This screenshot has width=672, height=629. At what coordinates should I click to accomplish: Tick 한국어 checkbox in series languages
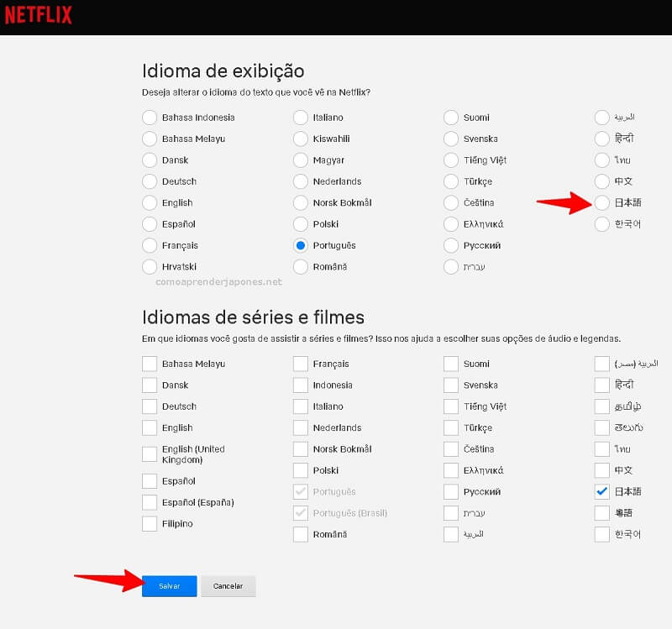[602, 534]
